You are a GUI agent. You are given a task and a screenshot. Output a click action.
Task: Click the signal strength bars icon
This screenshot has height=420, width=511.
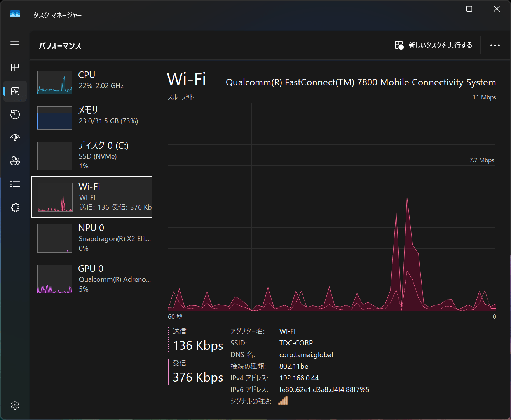click(283, 401)
